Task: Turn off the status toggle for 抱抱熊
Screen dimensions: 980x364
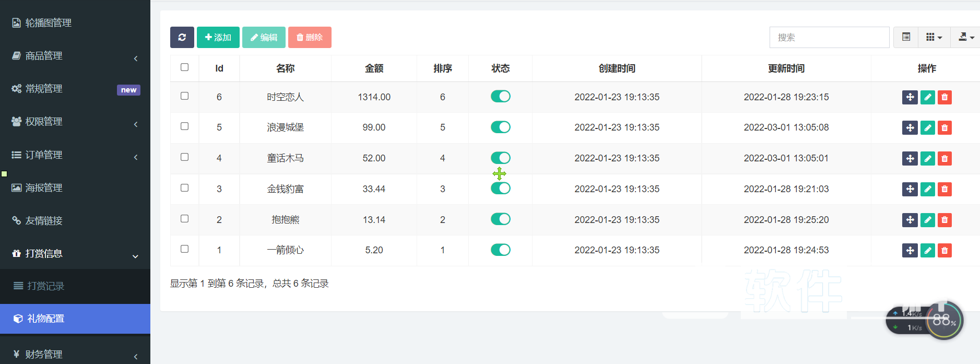Action: tap(500, 219)
